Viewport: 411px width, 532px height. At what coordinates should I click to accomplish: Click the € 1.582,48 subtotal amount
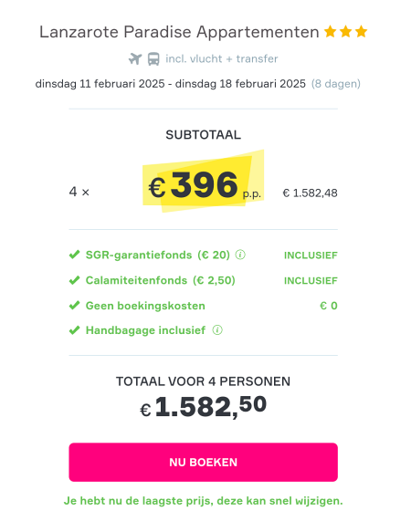click(311, 193)
